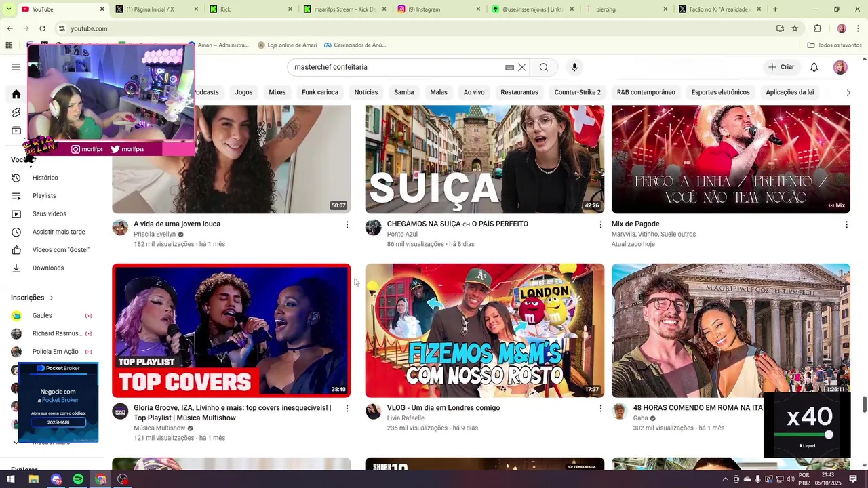Open more options for CHEGAMOS NA SUIÇA video
The image size is (868, 488).
tap(600, 224)
